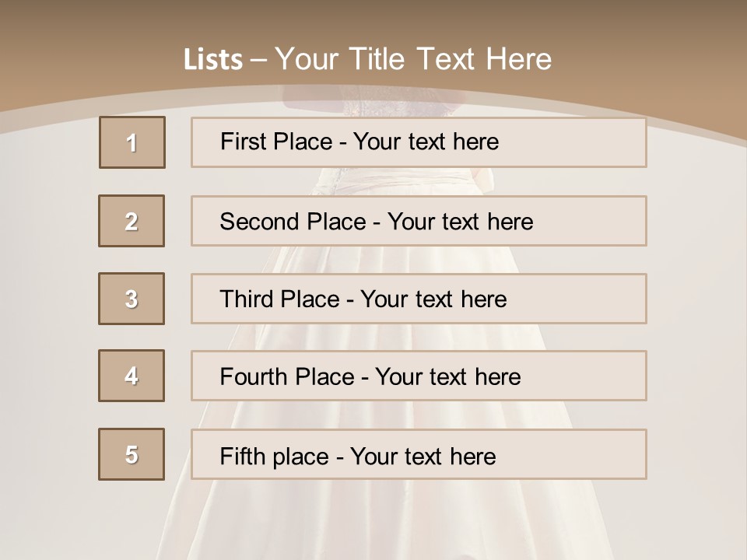Click the bold word Lists in title
Image resolution: width=747 pixels, height=560 pixels.
pos(212,60)
